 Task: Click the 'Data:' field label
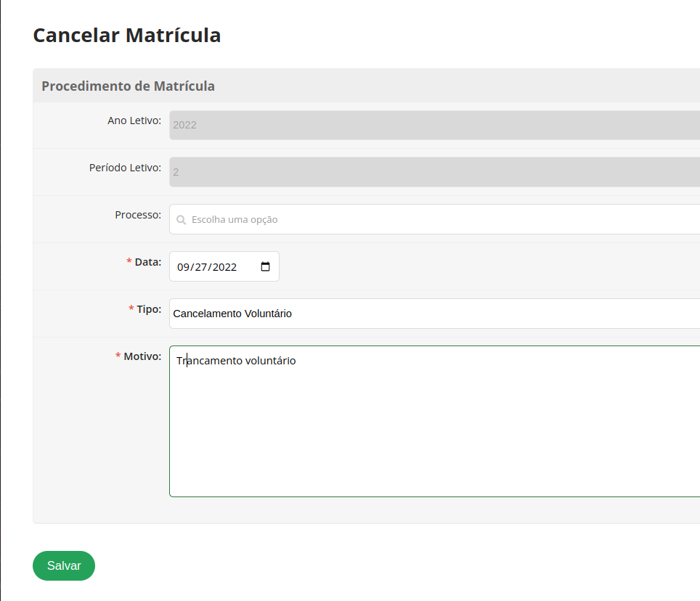(x=147, y=262)
